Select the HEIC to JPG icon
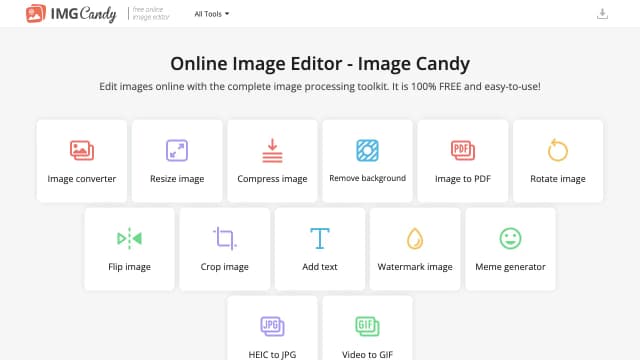The image size is (640, 360). [x=272, y=327]
